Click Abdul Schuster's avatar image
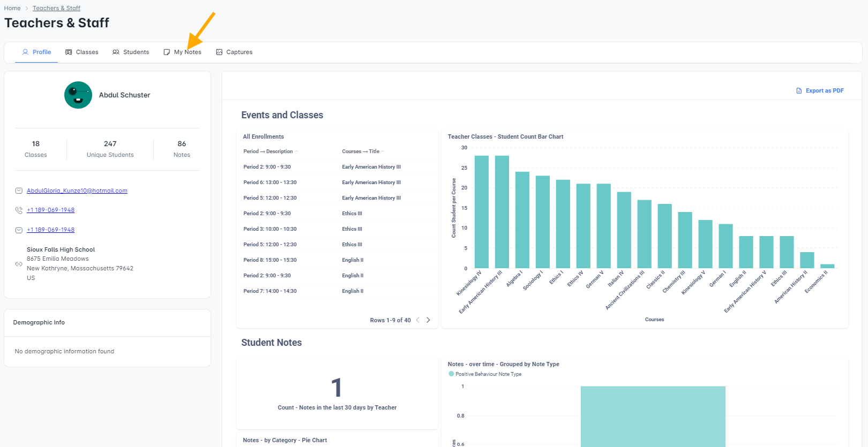This screenshot has width=868, height=447. [78, 95]
